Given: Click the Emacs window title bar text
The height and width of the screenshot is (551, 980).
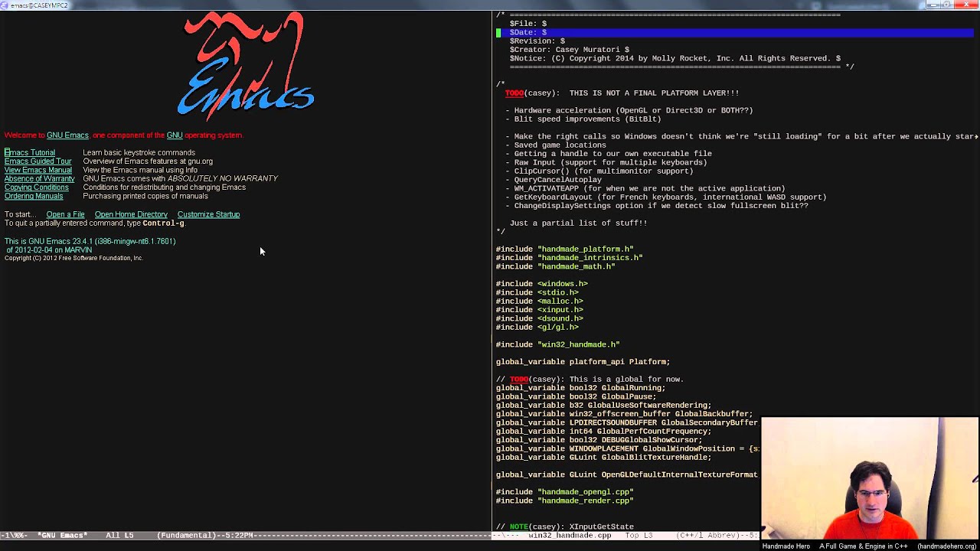Looking at the screenshot, I should click(x=39, y=5).
